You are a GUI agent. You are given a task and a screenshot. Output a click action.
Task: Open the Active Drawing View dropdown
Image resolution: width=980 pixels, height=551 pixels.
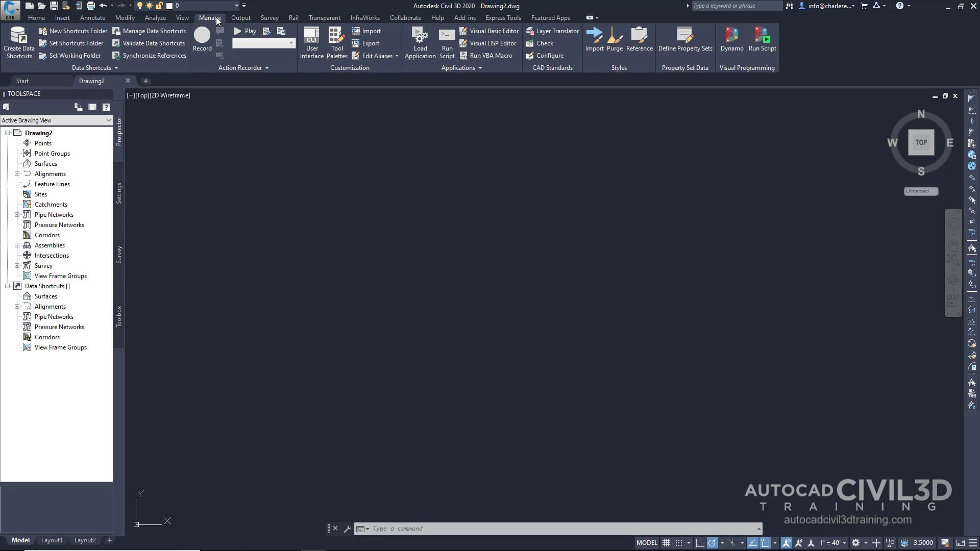click(x=108, y=120)
